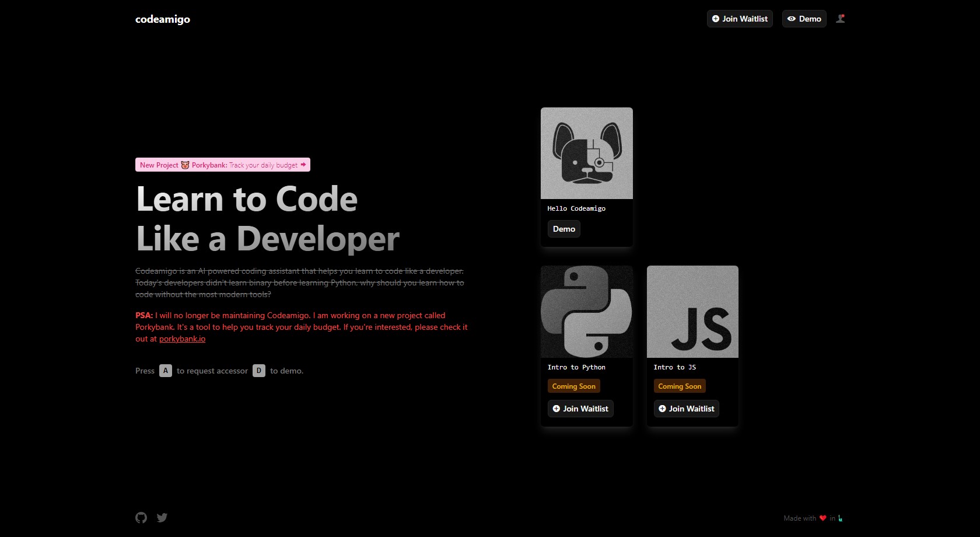Image resolution: width=980 pixels, height=537 pixels.
Task: Select the Hello Codeamigo robot dog thumbnail
Action: coord(586,153)
